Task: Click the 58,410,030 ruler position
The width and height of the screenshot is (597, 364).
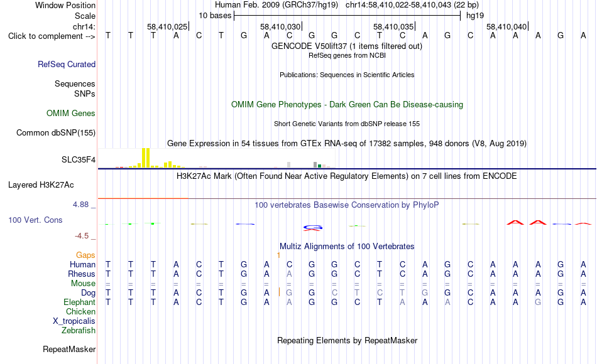Action: tap(281, 26)
